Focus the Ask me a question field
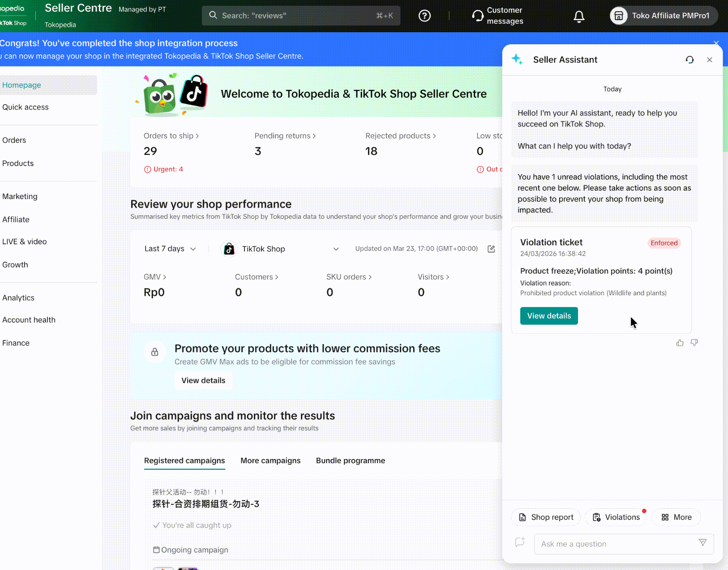This screenshot has width=728, height=570. tap(624, 544)
